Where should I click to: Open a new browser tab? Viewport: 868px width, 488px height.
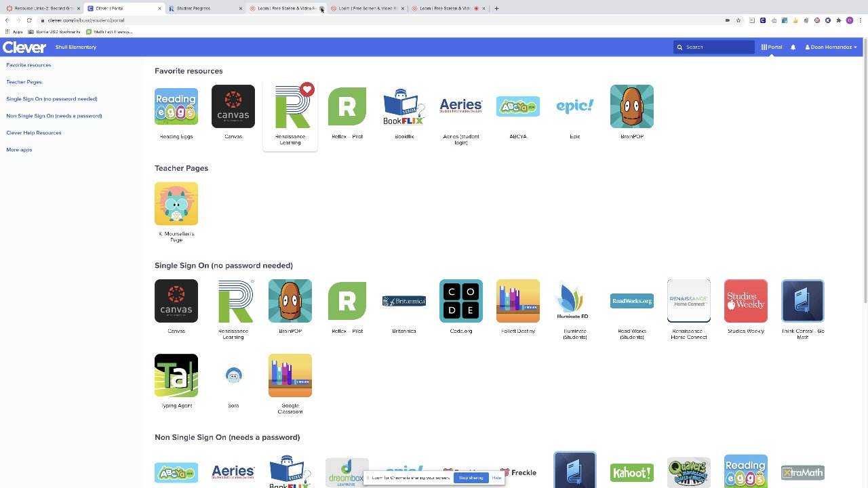click(496, 8)
